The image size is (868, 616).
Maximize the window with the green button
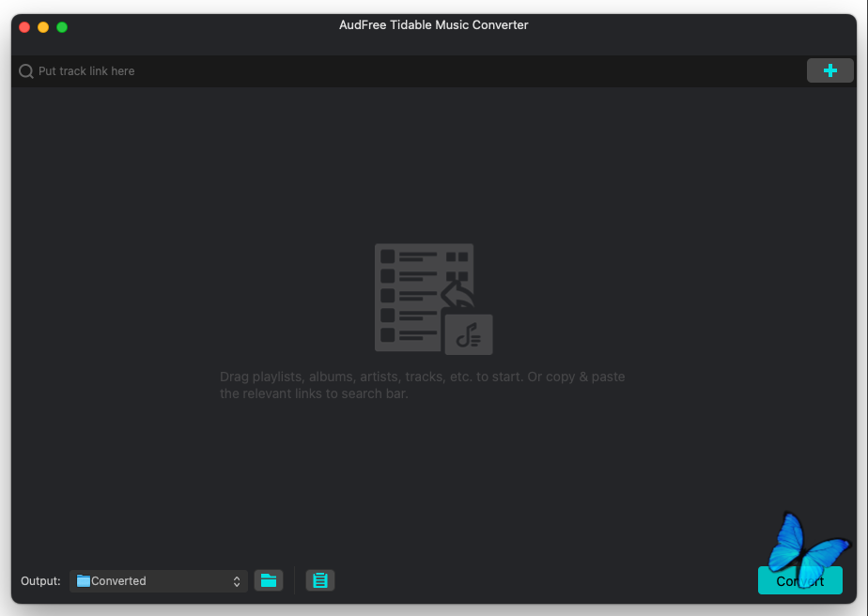coord(62,27)
